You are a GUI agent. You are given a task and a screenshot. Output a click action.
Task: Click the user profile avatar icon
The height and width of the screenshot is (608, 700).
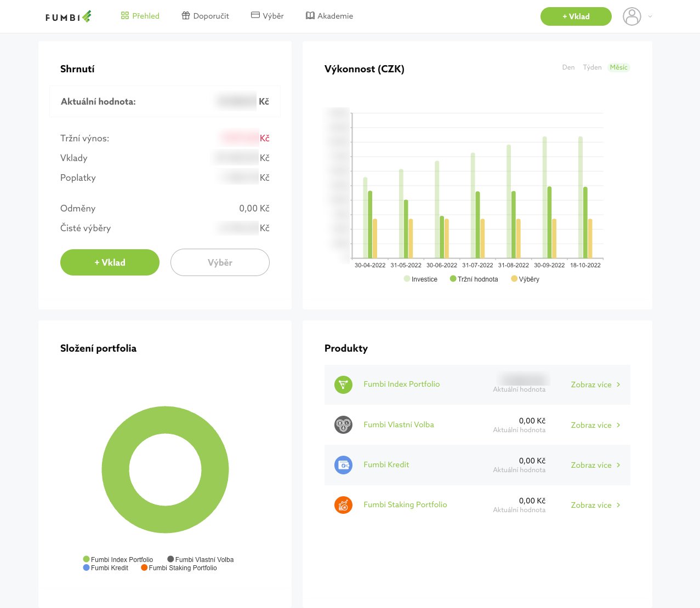pyautogui.click(x=631, y=16)
